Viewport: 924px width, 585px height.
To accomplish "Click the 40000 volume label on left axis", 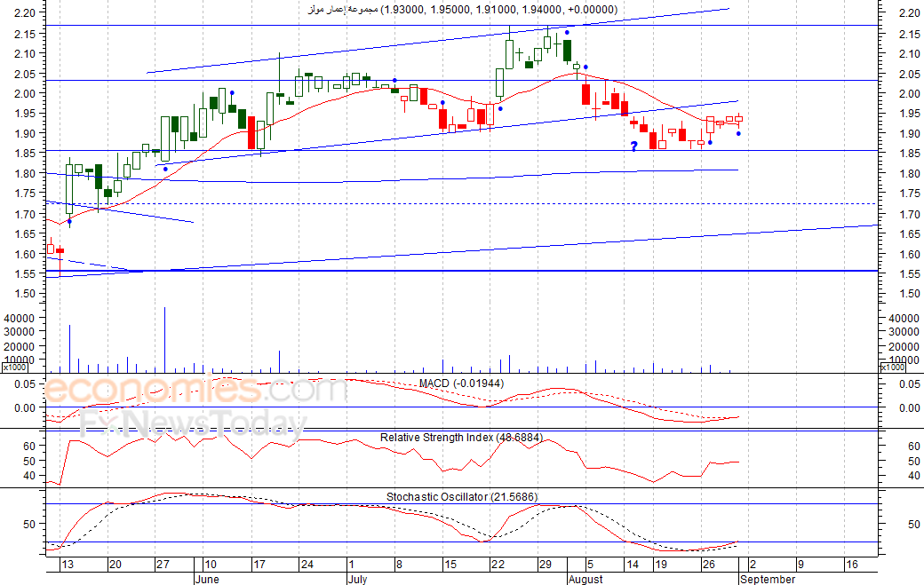I will [x=20, y=319].
